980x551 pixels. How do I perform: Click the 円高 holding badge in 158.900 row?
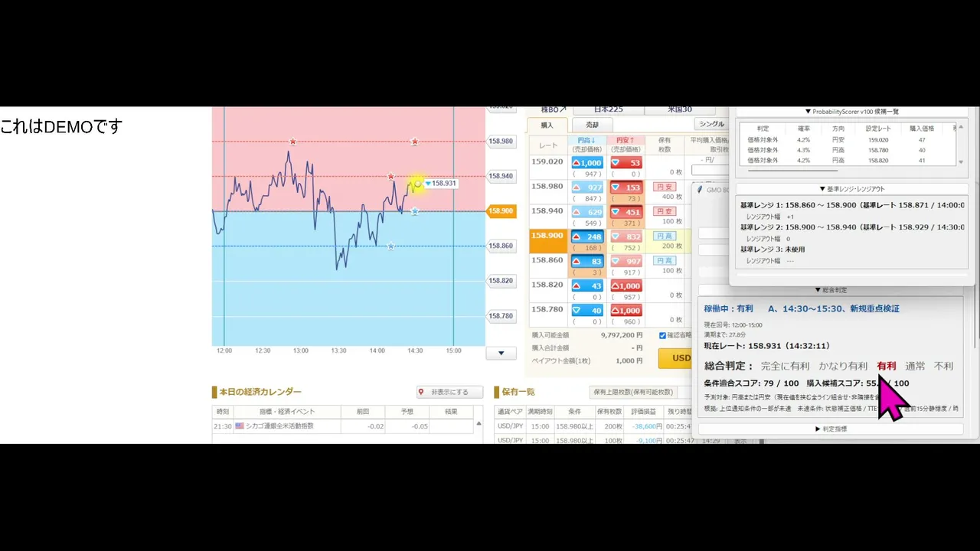665,236
